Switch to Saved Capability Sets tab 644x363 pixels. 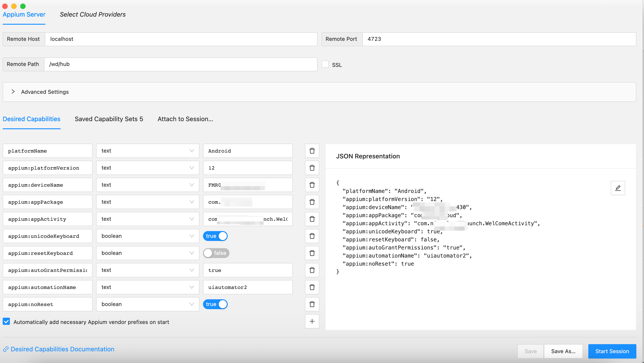pos(109,119)
